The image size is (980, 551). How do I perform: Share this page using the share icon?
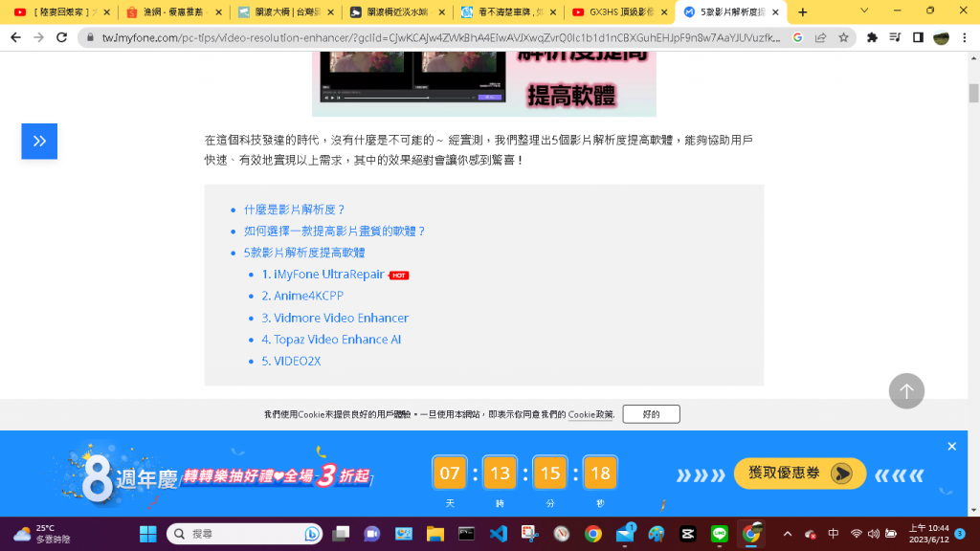click(x=820, y=37)
